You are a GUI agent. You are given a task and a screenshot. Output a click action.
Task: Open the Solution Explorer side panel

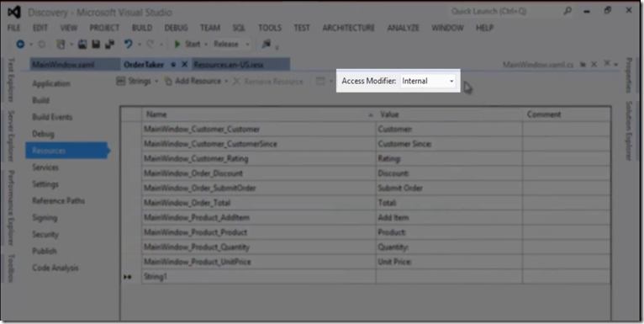[628, 130]
